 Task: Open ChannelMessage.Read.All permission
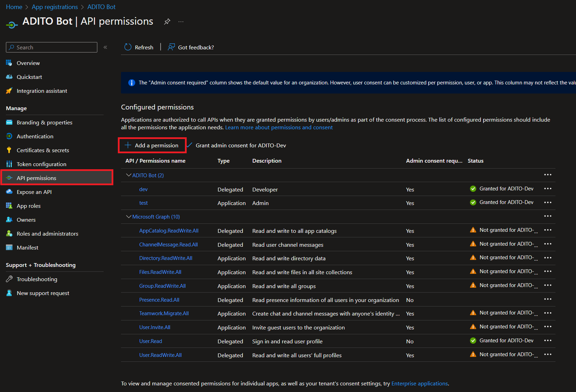pyautogui.click(x=168, y=245)
